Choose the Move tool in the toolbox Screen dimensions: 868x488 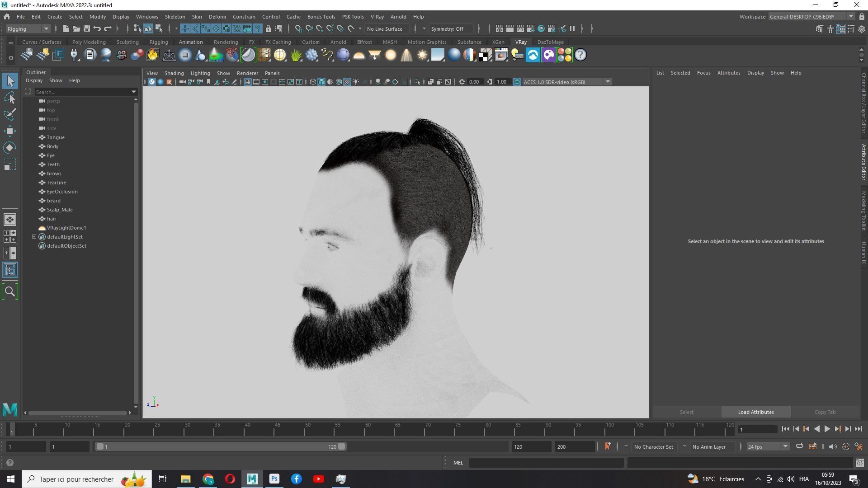coord(10,131)
